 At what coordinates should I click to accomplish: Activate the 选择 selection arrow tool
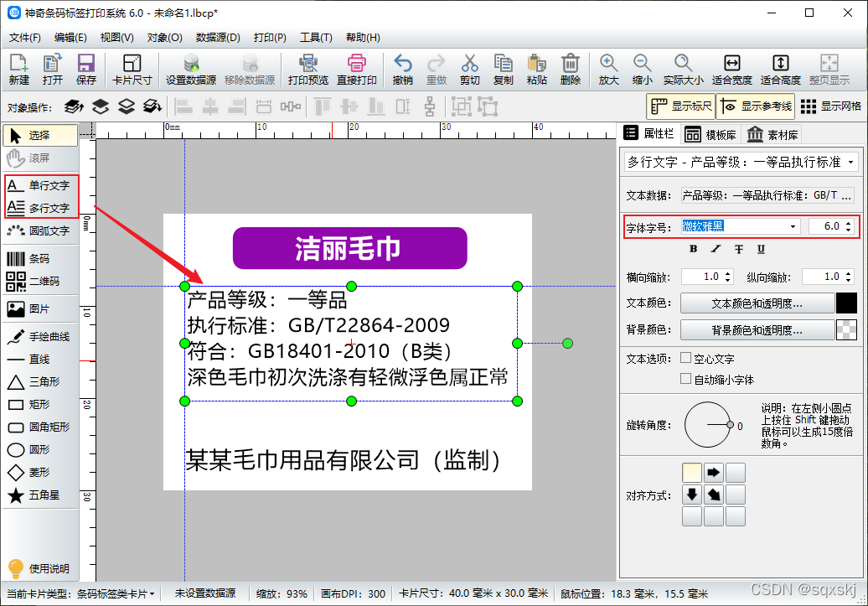[40, 135]
